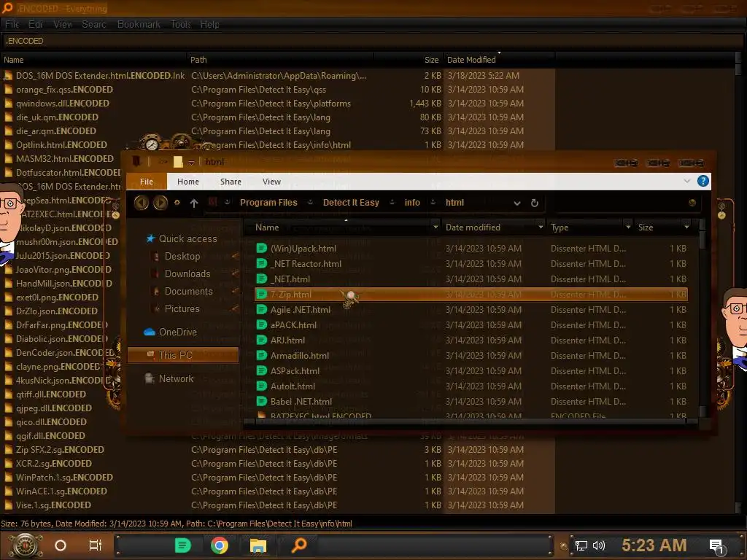Sort Everything results by Size
Image resolution: width=747 pixels, height=560 pixels.
409,60
